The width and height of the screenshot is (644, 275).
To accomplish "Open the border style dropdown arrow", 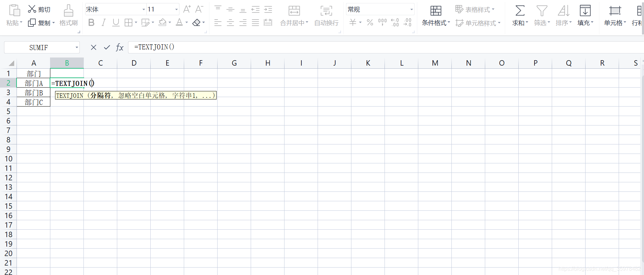I will (136, 23).
